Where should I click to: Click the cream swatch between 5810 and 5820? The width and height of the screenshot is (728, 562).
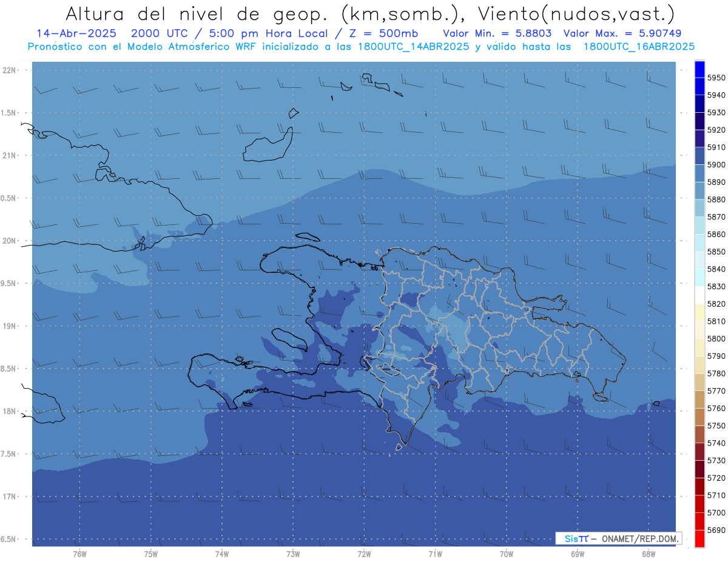pyautogui.click(x=699, y=312)
